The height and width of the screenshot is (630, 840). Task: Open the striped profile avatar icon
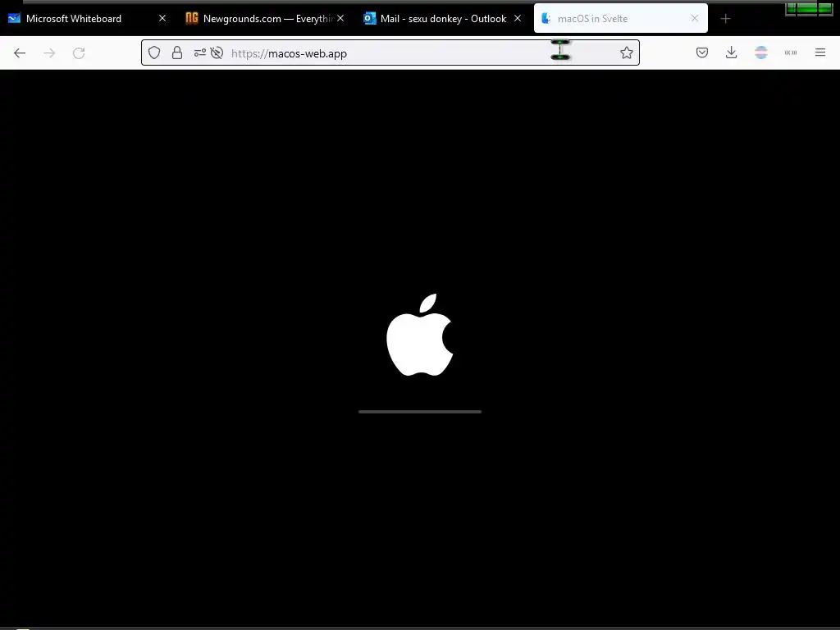(760, 52)
